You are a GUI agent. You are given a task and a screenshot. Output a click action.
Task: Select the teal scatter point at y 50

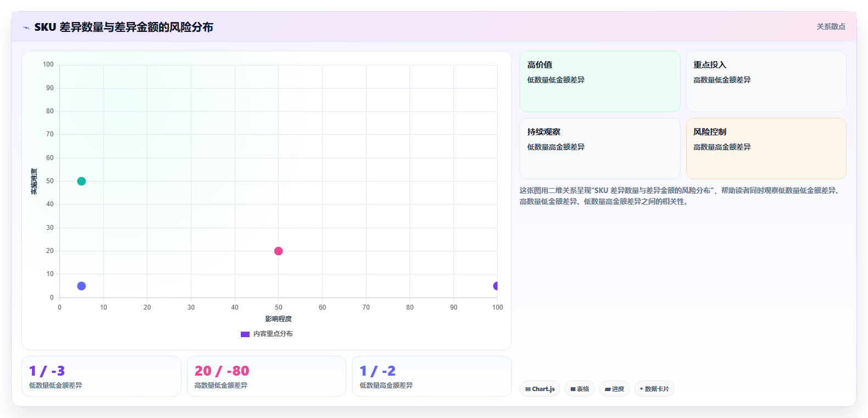click(81, 181)
